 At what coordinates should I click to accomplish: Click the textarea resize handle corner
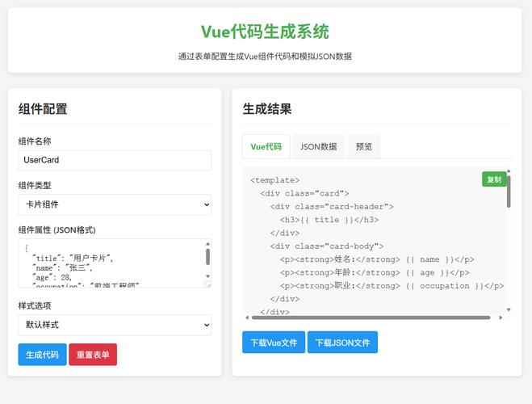click(207, 284)
